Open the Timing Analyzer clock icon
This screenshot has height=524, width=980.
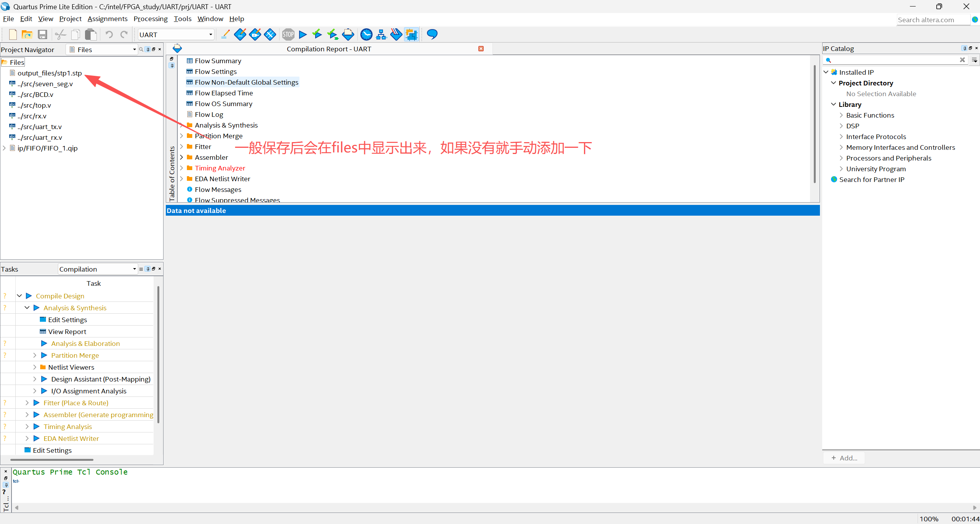pos(366,34)
